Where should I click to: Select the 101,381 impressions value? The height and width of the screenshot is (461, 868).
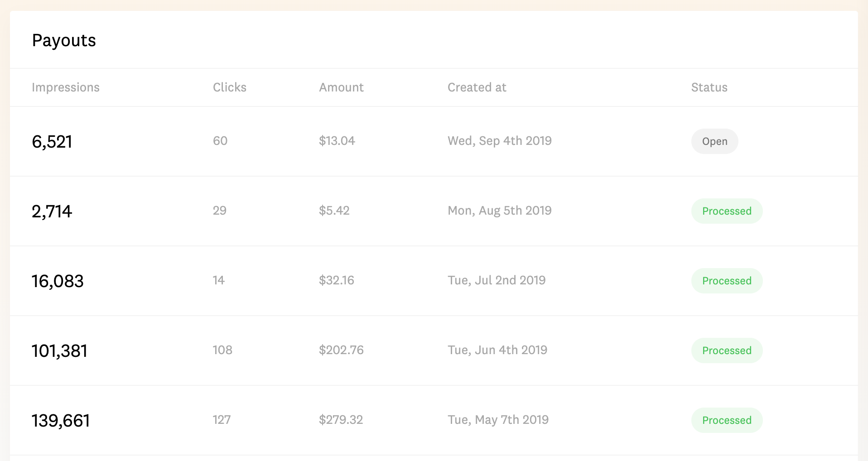[59, 351]
